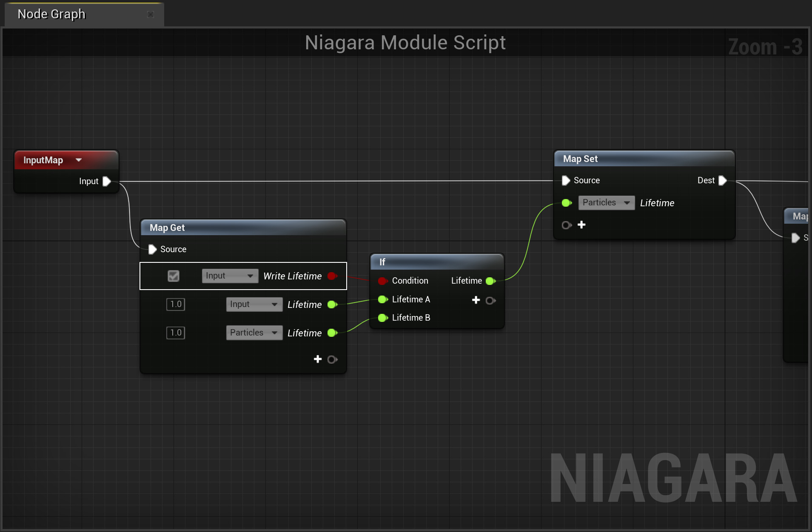Click the Source label on Map Set

(587, 180)
